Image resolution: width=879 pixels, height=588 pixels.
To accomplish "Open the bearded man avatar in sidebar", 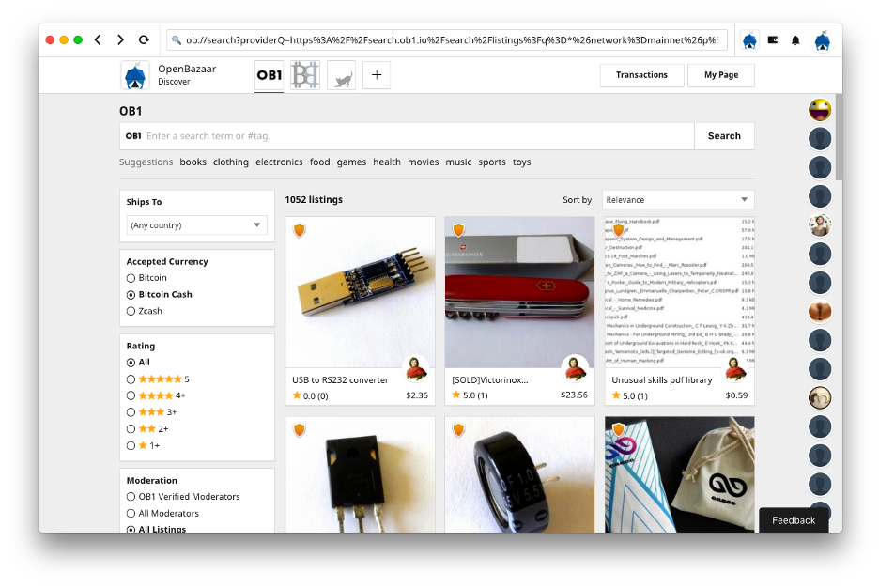I will 820,225.
